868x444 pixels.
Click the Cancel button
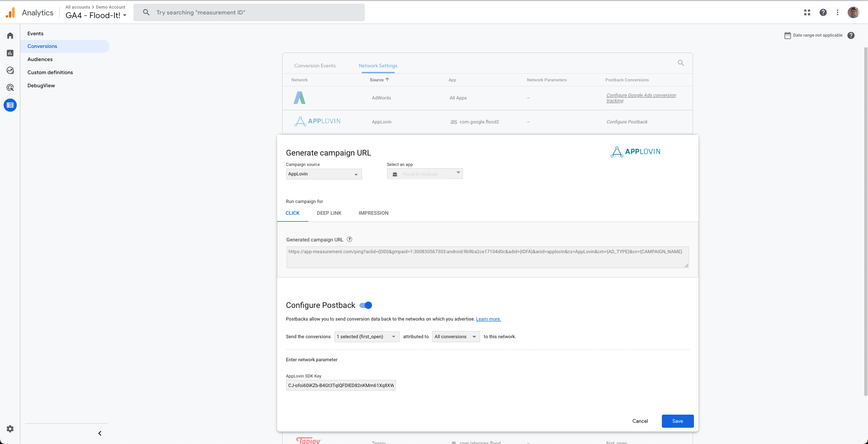coord(640,421)
